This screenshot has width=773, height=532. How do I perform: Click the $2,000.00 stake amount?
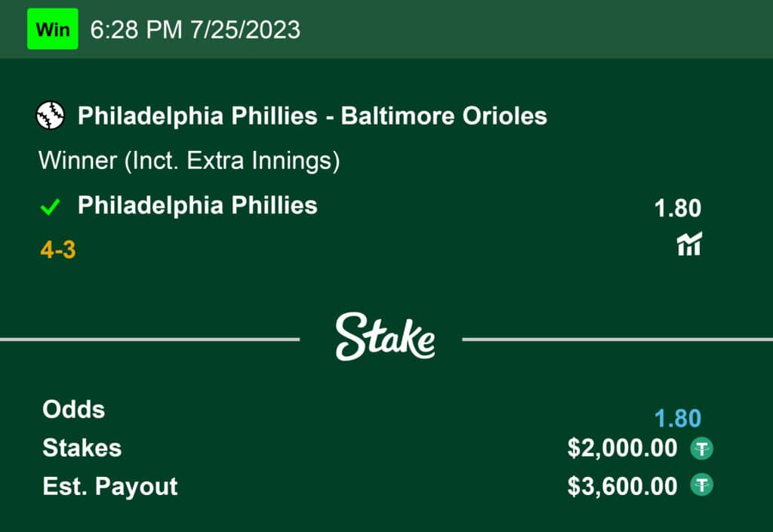pyautogui.click(x=622, y=449)
